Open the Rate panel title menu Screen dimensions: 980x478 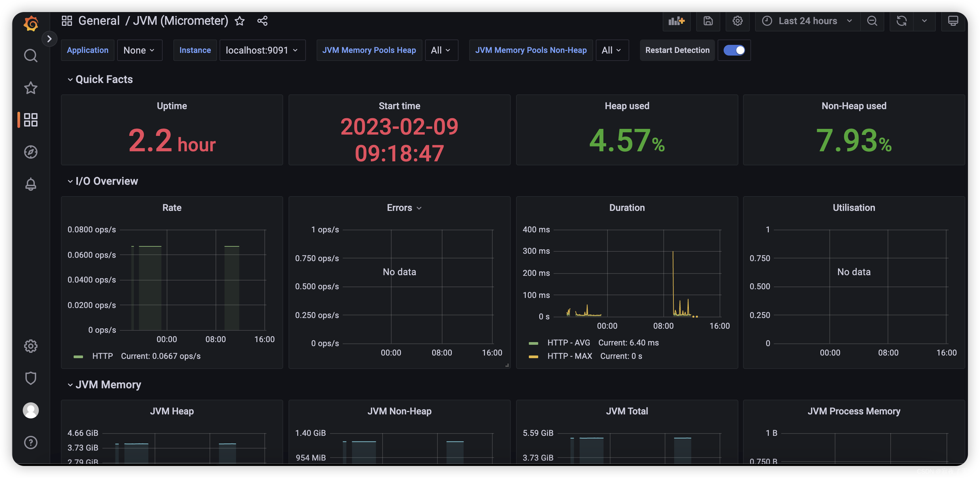[172, 208]
